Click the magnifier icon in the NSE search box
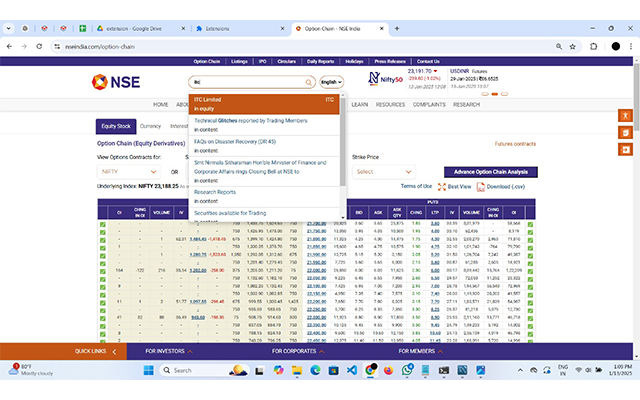This screenshot has width=640, height=400. point(309,82)
